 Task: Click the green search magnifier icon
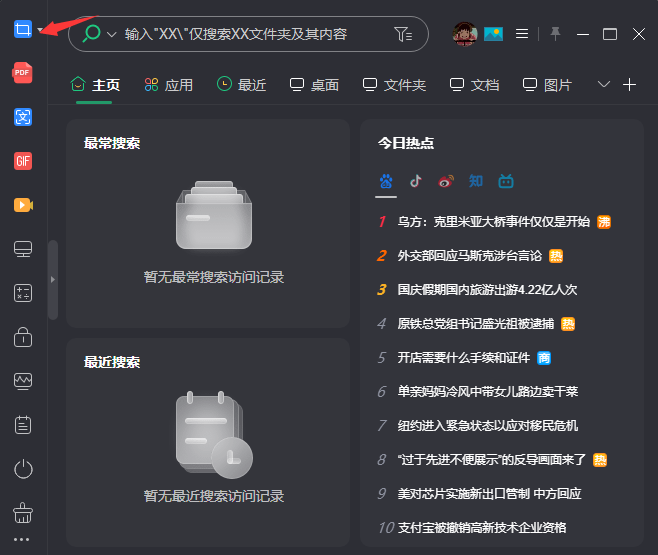coord(91,34)
